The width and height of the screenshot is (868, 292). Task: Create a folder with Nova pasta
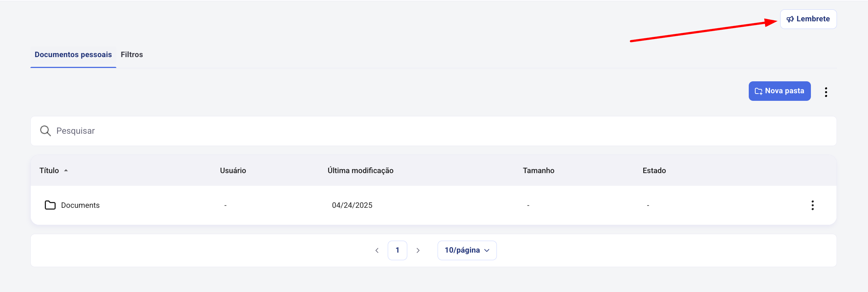pyautogui.click(x=779, y=91)
